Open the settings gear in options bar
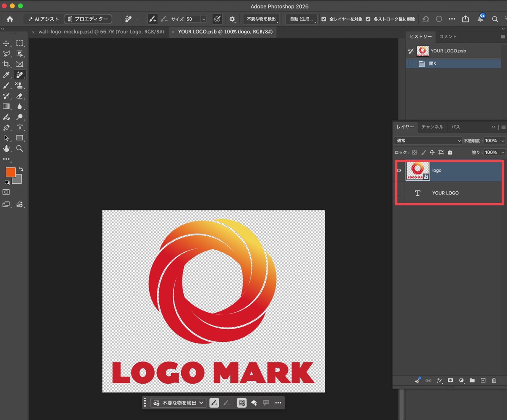 [x=232, y=19]
